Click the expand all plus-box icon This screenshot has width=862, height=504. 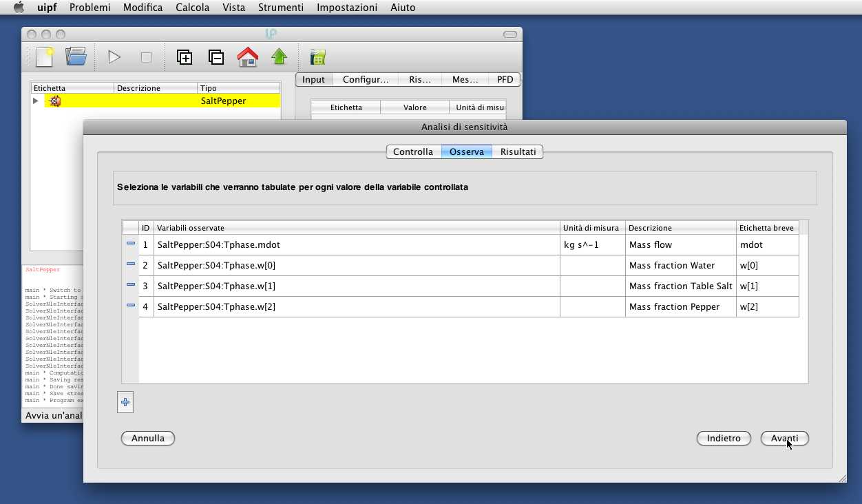tap(185, 57)
